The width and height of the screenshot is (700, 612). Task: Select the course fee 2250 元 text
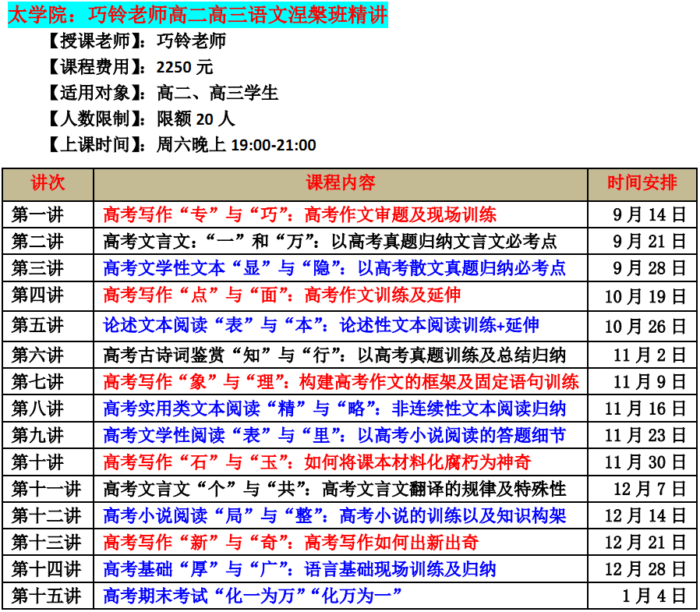(x=184, y=67)
